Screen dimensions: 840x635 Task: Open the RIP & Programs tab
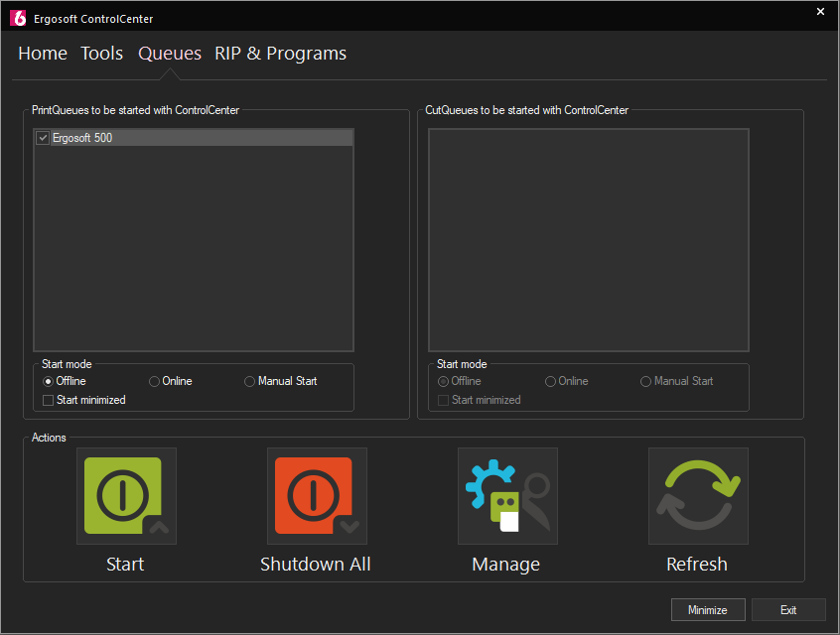click(281, 54)
